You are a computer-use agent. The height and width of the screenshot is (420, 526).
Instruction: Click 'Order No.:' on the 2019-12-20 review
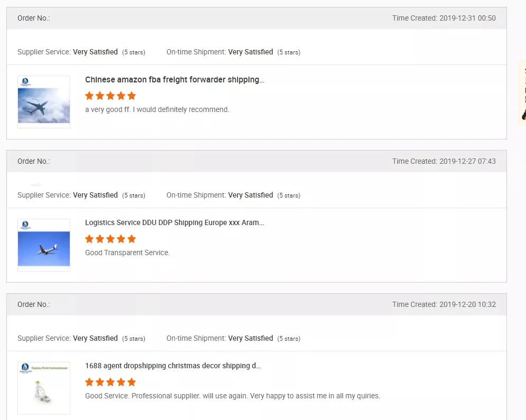(x=34, y=304)
